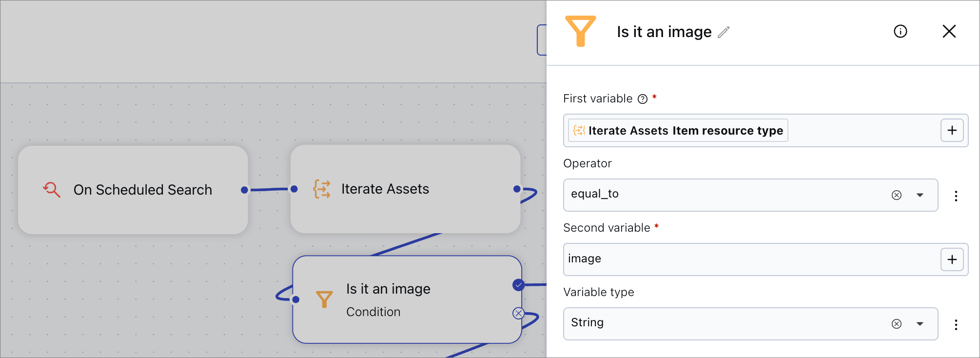The image size is (980, 358).
Task: Close the Is it an image panel
Action: (x=949, y=32)
